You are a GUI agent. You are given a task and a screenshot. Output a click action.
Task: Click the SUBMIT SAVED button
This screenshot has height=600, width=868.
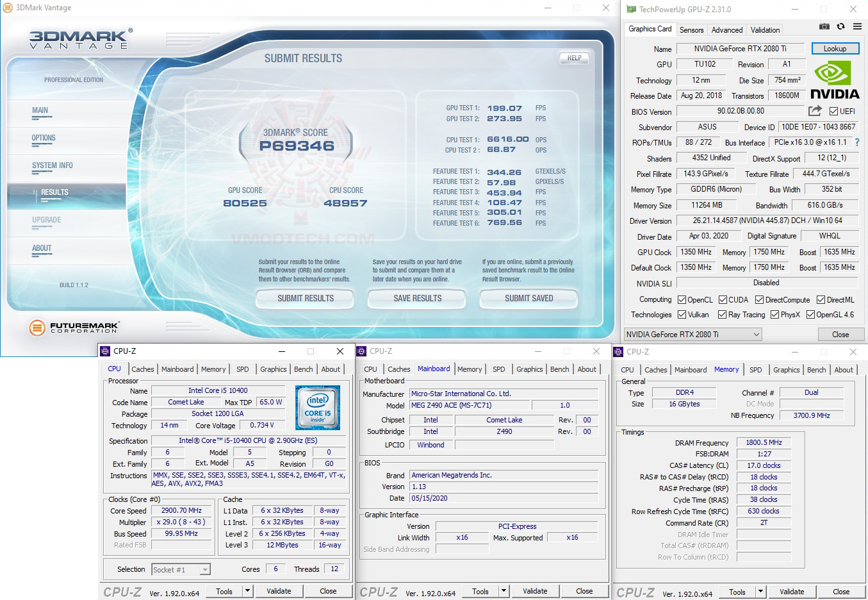pos(529,298)
